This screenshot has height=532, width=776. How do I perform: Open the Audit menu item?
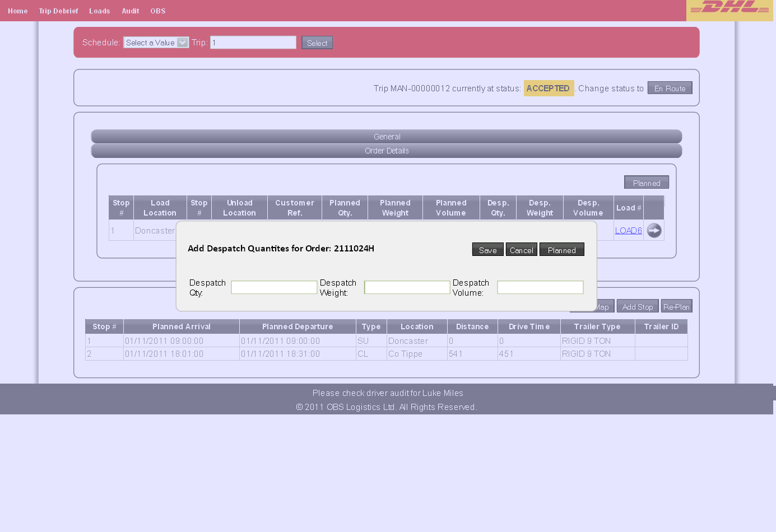[x=131, y=11]
